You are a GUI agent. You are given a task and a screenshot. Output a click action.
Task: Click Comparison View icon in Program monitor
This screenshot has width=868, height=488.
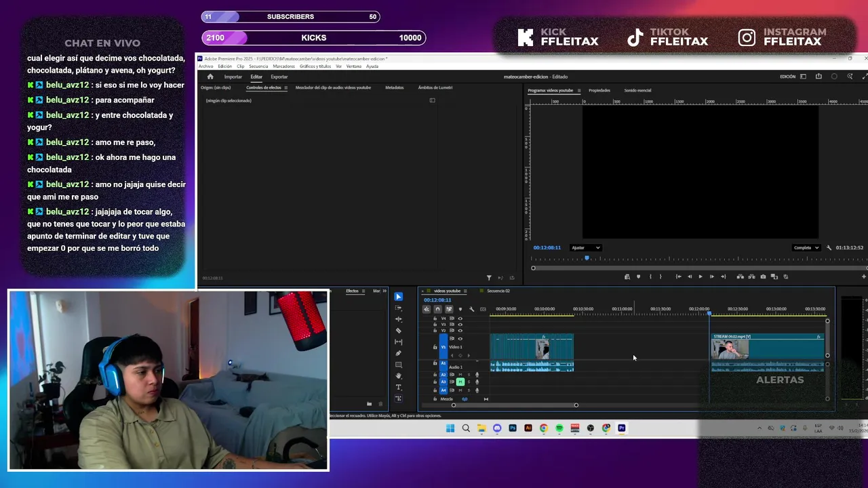[x=774, y=277]
